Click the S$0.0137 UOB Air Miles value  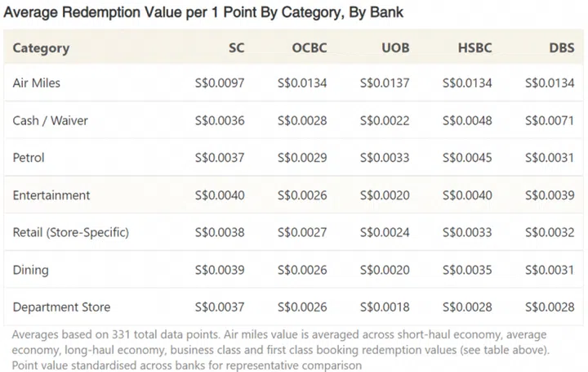(x=385, y=83)
